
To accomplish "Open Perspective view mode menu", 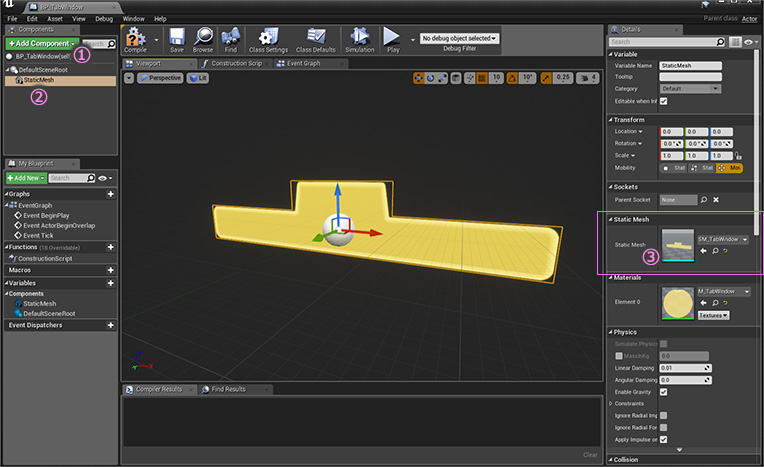I will pyautogui.click(x=160, y=78).
